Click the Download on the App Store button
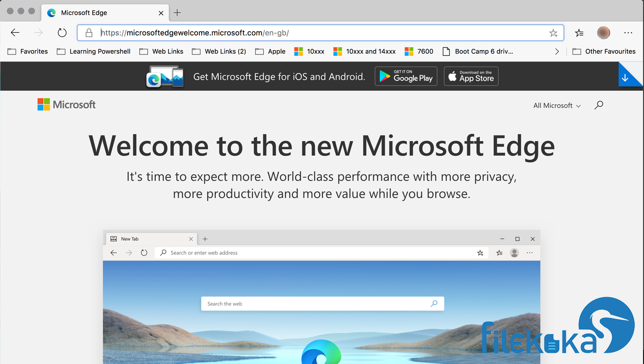 471,76
